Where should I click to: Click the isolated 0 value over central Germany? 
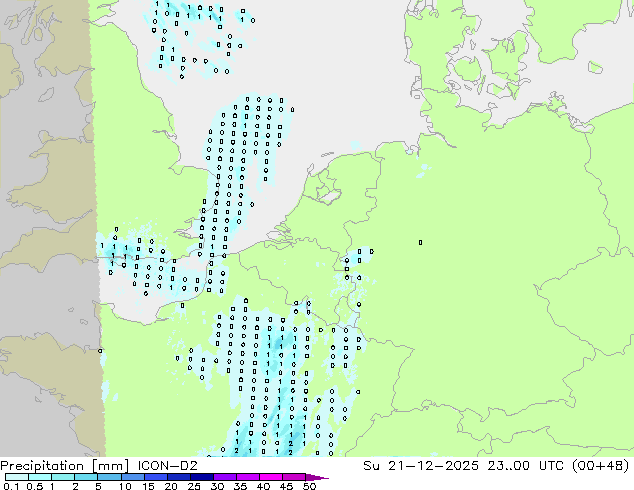[421, 243]
